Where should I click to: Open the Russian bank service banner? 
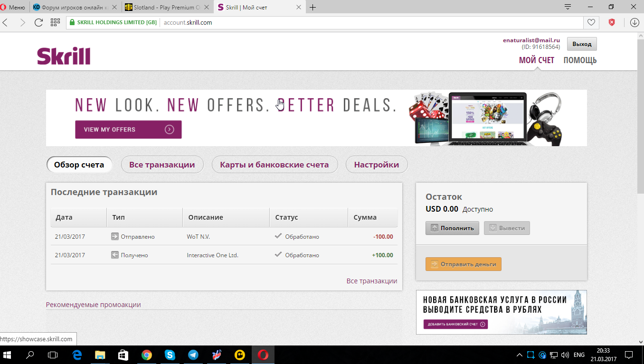[x=502, y=312]
